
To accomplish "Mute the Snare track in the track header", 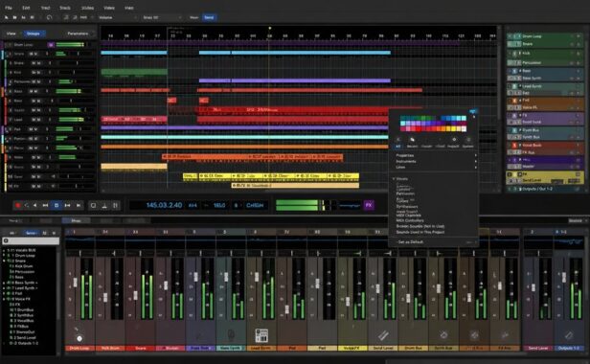I will (34, 63).
